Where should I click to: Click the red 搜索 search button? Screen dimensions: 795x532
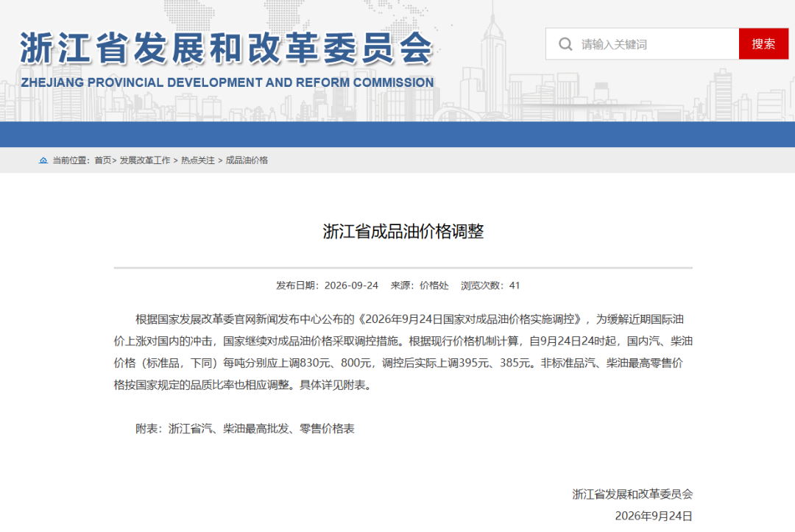pyautogui.click(x=763, y=44)
